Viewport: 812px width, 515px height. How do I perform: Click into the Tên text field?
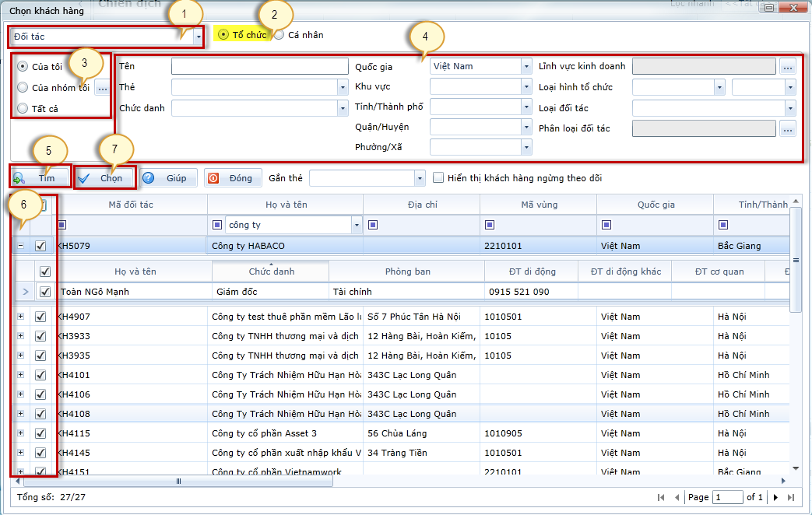pyautogui.click(x=259, y=67)
